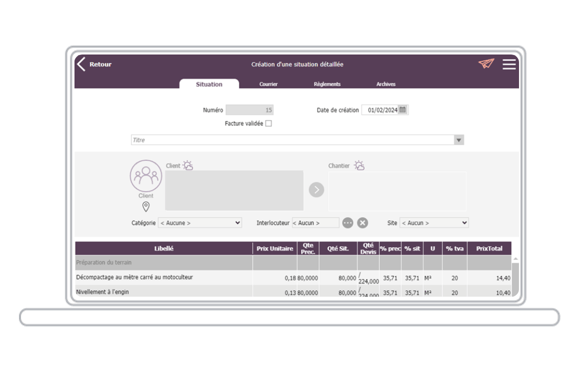Clear Interlocuteur with the X button
Screen dimensions: 580x375
click(x=362, y=223)
